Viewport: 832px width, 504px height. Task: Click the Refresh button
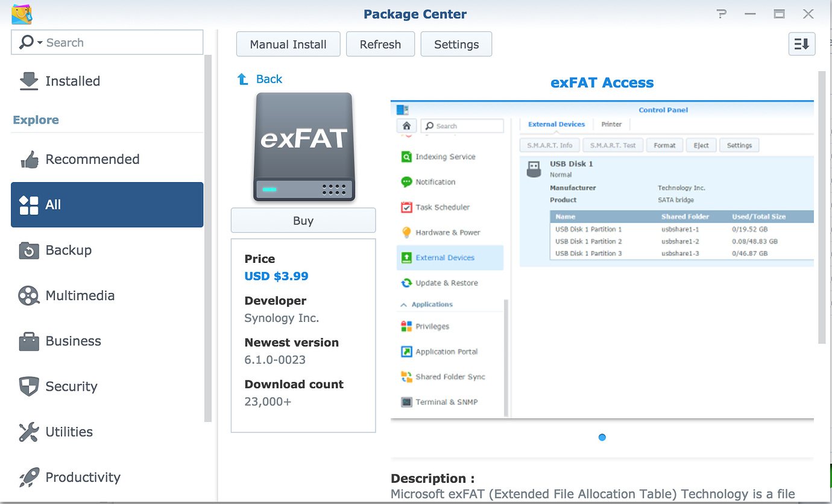pyautogui.click(x=380, y=44)
